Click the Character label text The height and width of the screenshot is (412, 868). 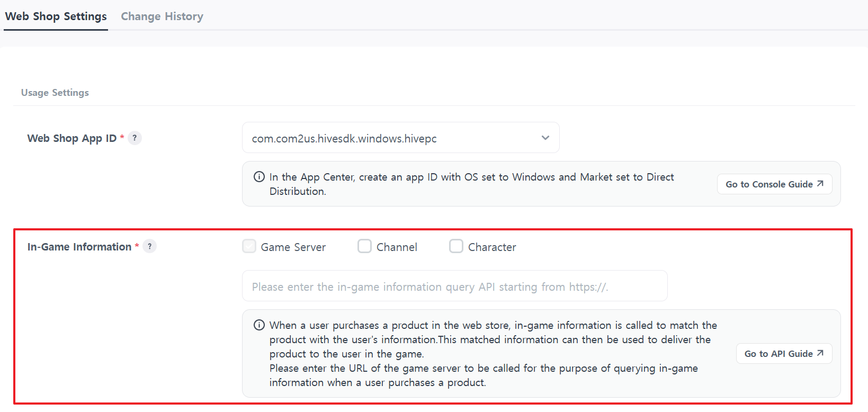click(492, 247)
